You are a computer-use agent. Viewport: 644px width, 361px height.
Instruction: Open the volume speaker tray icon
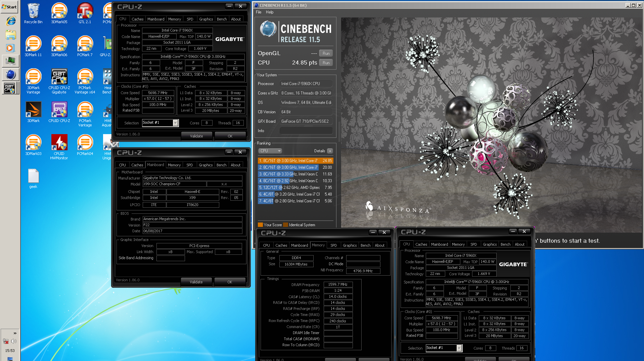pyautogui.click(x=14, y=341)
